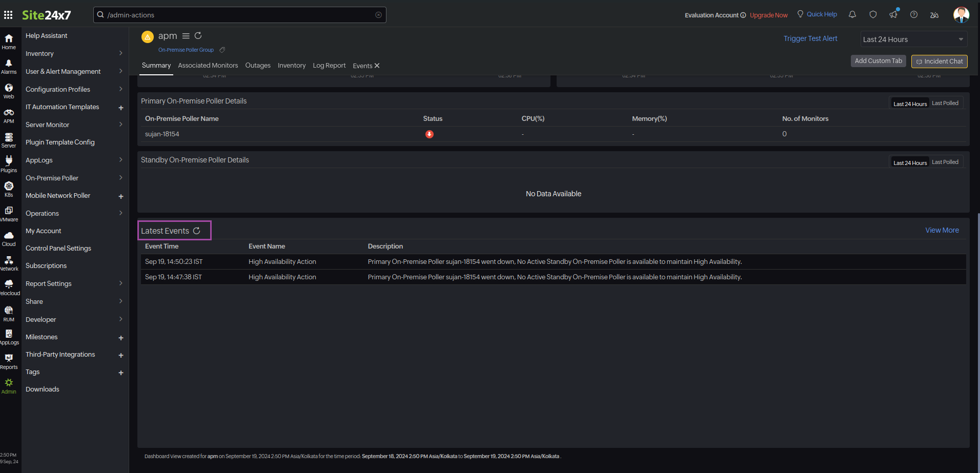
Task: Open the K8s sidebar icon
Action: (9, 189)
